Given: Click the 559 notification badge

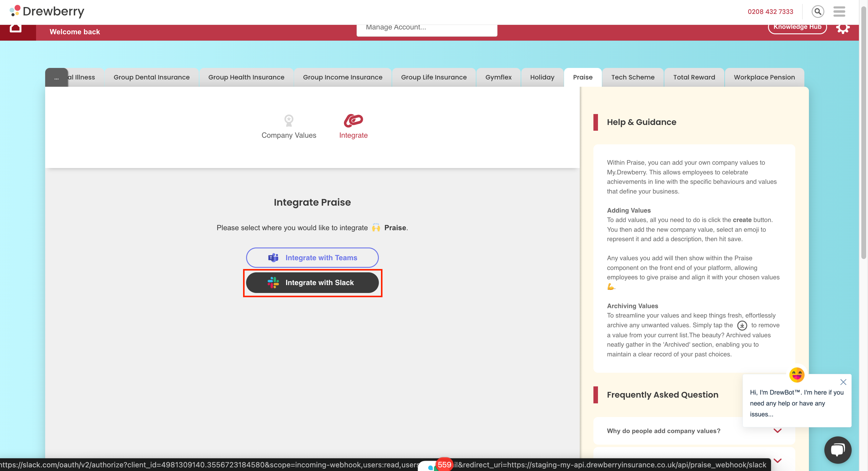Looking at the screenshot, I should 444,464.
